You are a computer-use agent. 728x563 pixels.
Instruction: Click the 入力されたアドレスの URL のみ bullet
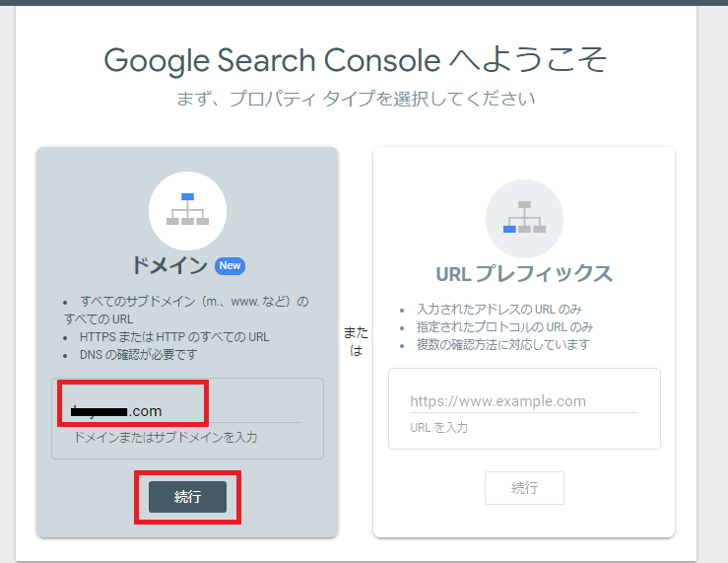[x=499, y=309]
